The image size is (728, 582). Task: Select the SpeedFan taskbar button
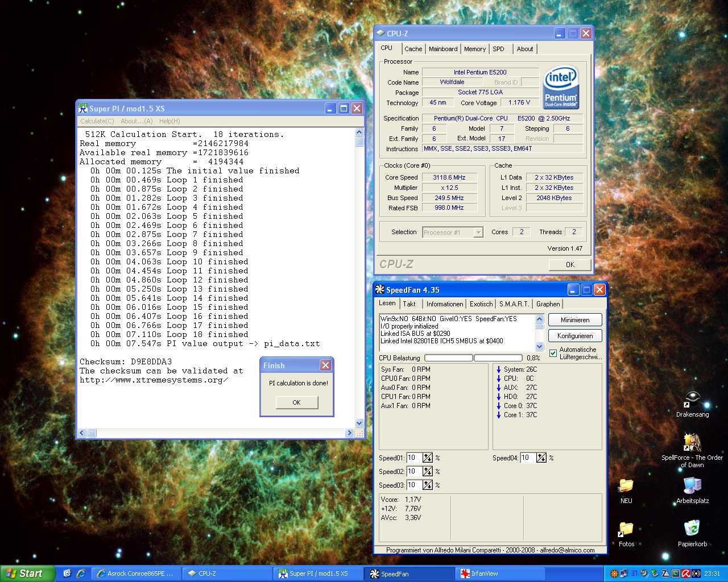point(409,574)
